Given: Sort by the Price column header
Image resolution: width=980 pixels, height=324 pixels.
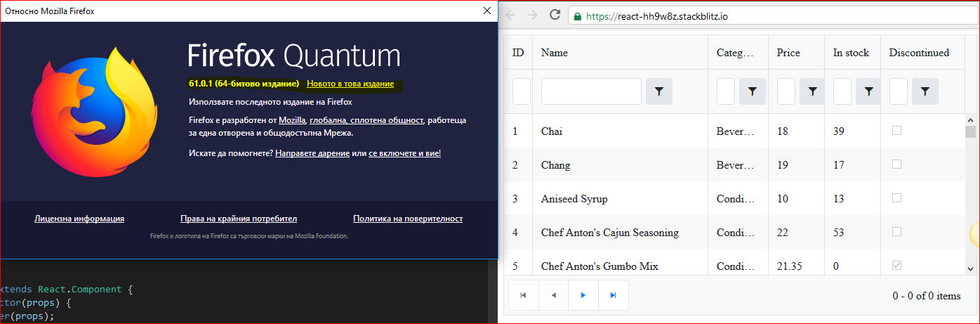Looking at the screenshot, I should click(x=796, y=53).
